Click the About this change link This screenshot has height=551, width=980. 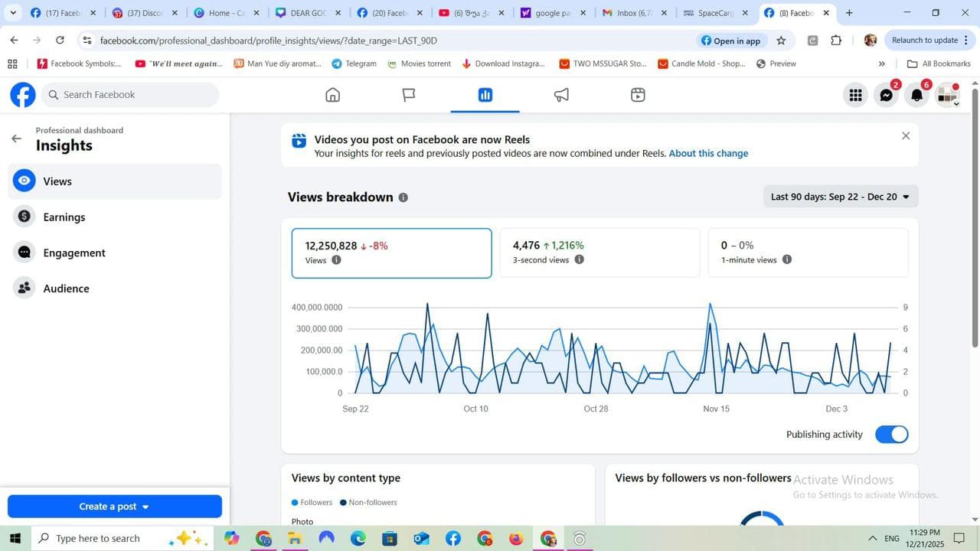pyautogui.click(x=708, y=154)
